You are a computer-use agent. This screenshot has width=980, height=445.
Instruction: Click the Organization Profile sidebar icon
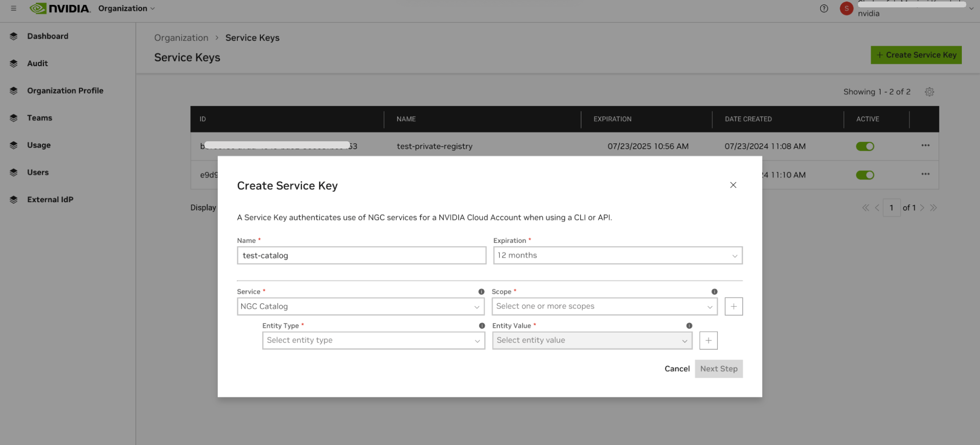click(14, 91)
